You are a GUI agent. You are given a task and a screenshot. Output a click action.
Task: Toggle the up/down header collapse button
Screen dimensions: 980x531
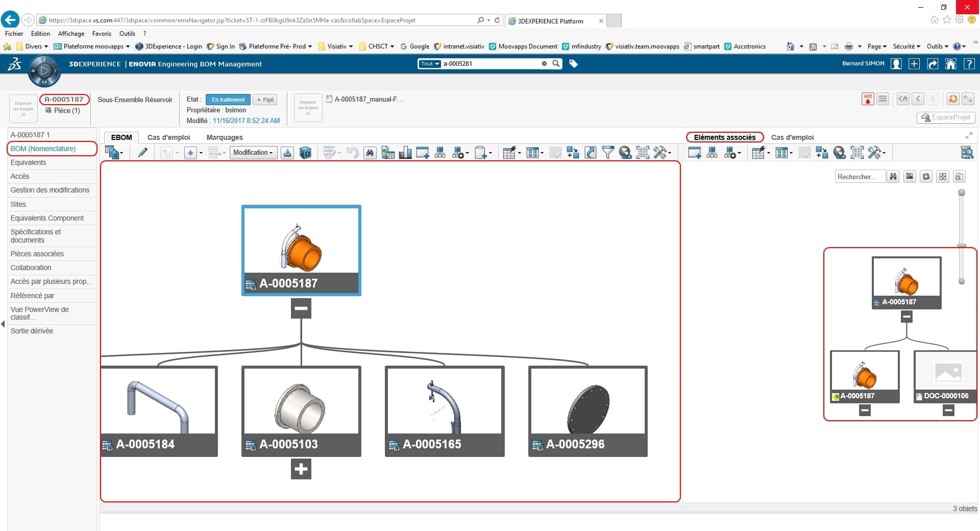pyautogui.click(x=968, y=99)
